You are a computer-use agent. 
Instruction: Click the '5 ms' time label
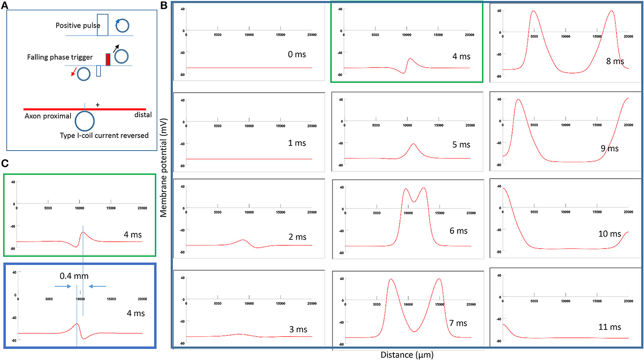point(461,145)
